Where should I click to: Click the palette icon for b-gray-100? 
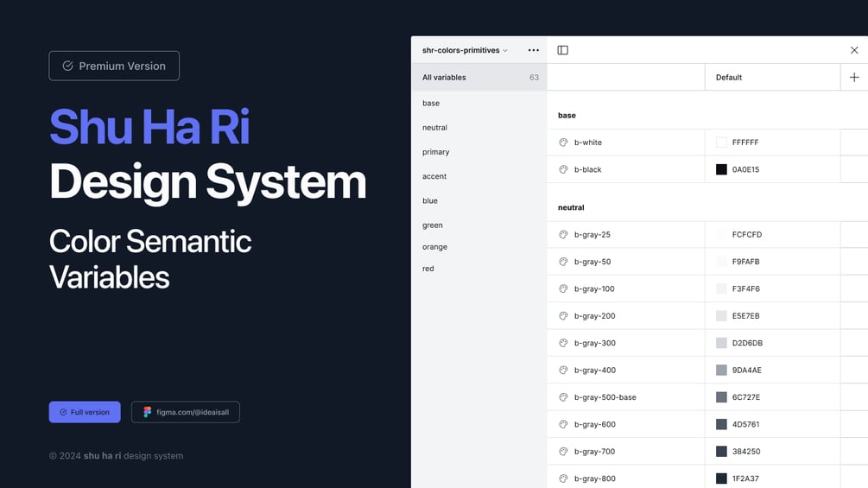click(563, 288)
